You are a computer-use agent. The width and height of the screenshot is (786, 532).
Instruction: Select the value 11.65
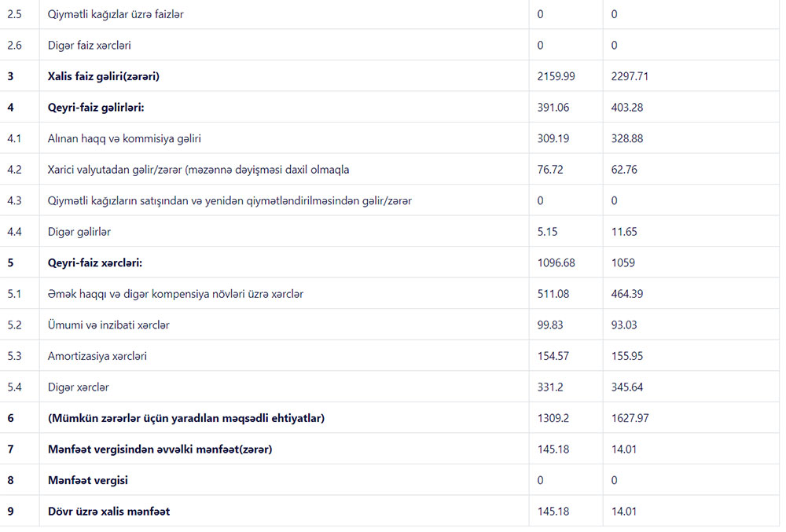(624, 232)
